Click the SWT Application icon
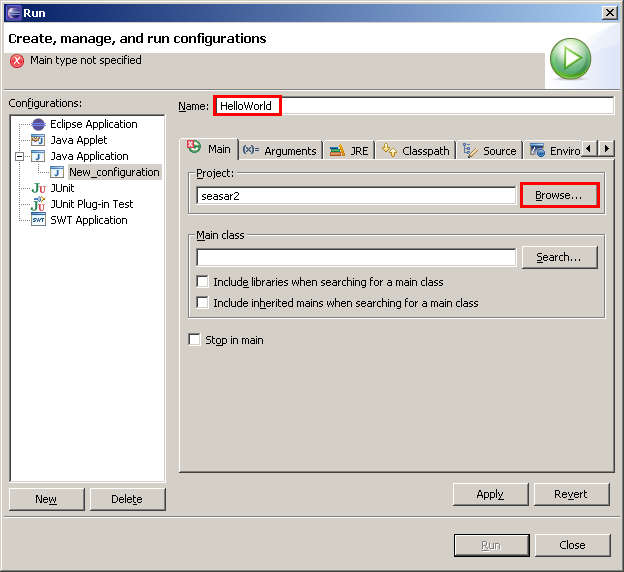624x572 pixels. [38, 220]
